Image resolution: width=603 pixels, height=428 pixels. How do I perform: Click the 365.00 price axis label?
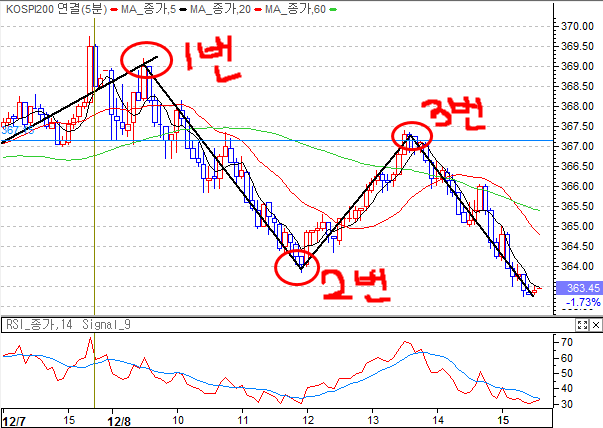[577, 226]
